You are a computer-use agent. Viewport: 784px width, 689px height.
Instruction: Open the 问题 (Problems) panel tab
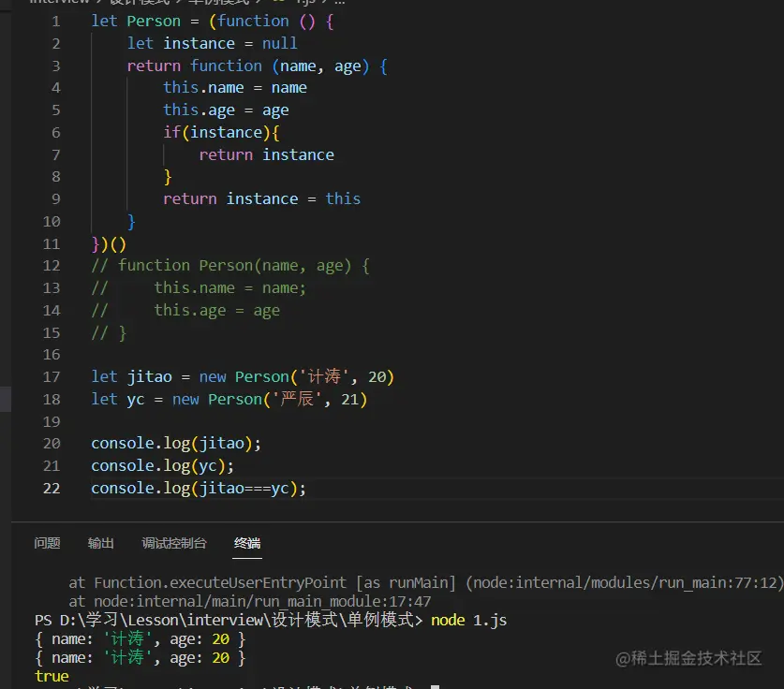(x=47, y=543)
